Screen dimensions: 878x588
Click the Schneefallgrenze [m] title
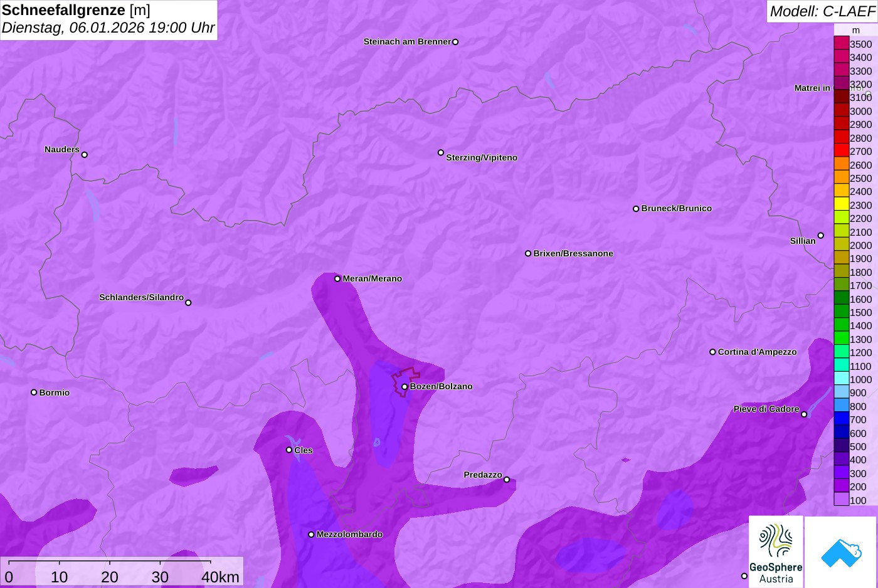pyautogui.click(x=76, y=10)
